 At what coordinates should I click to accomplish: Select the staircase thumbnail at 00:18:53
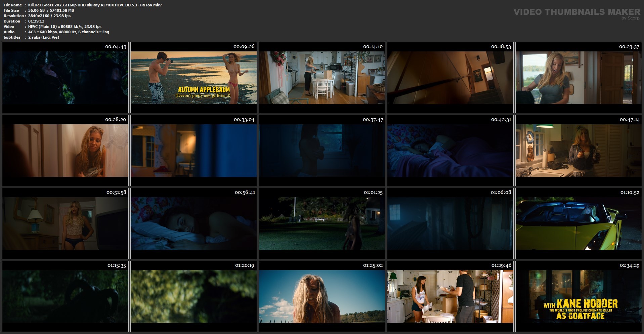(450, 78)
